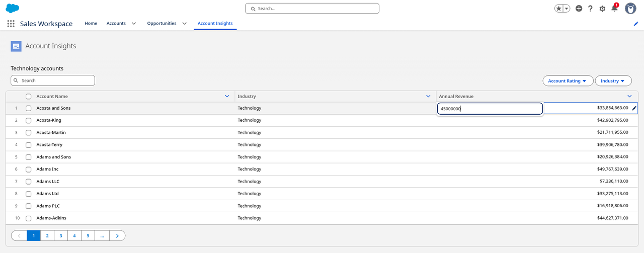Open Account Name column header menu chevron
The width and height of the screenshot is (644, 253).
click(x=227, y=96)
